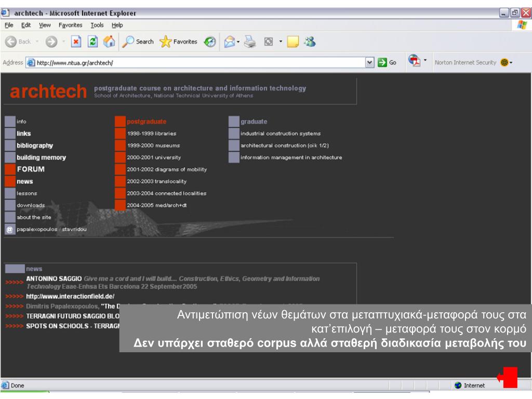532x399 pixels.
Task: Open the Edit menu
Action: point(26,25)
